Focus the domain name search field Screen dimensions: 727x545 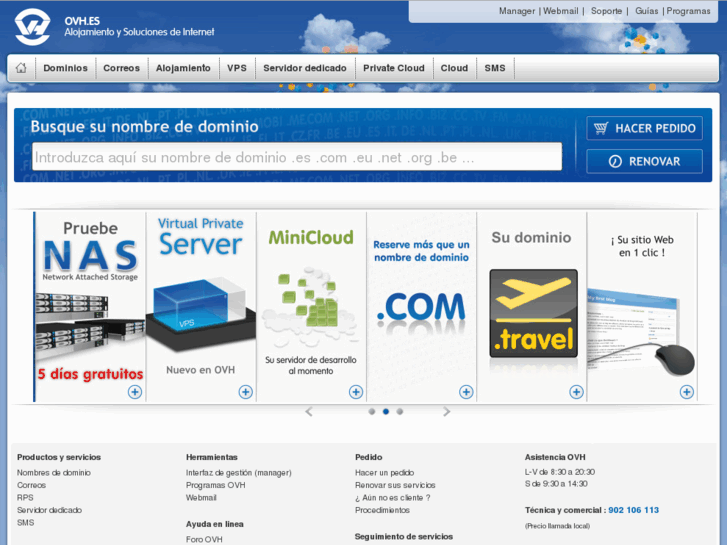[297, 157]
